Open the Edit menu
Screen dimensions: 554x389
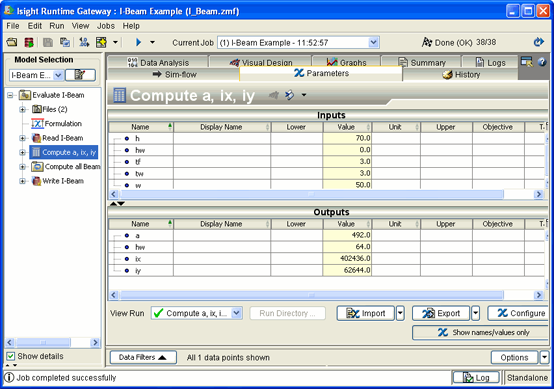tap(35, 26)
